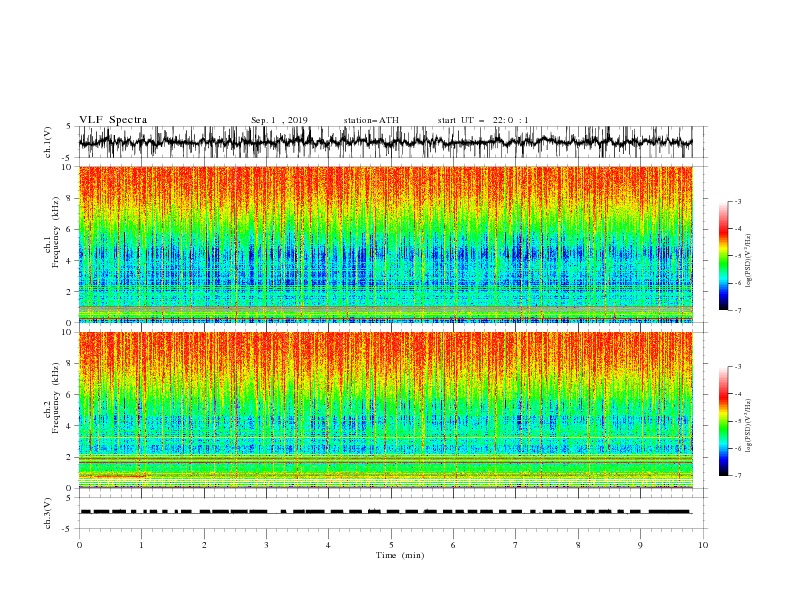Click the 'Time (min)' axis label
The width and height of the screenshot is (792, 612).
tap(400, 555)
